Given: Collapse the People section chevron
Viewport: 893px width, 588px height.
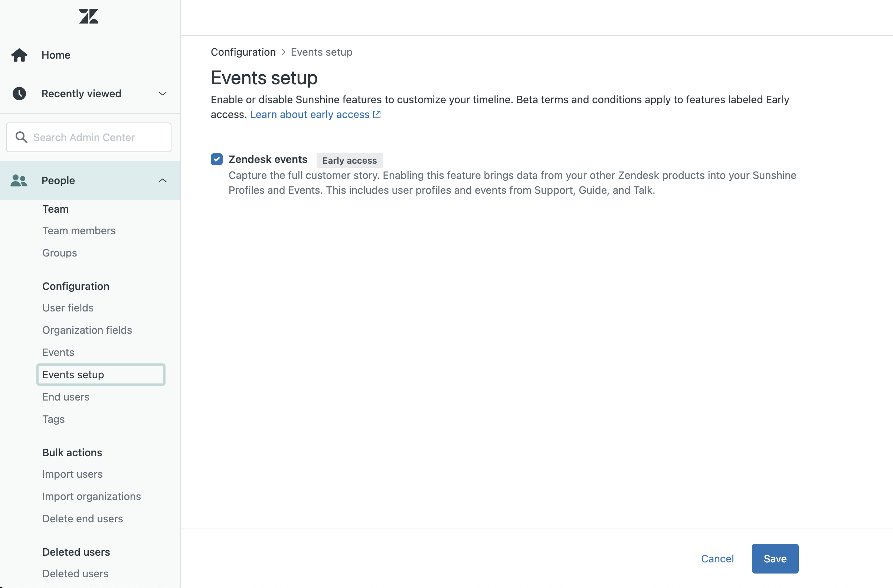Looking at the screenshot, I should coord(163,180).
